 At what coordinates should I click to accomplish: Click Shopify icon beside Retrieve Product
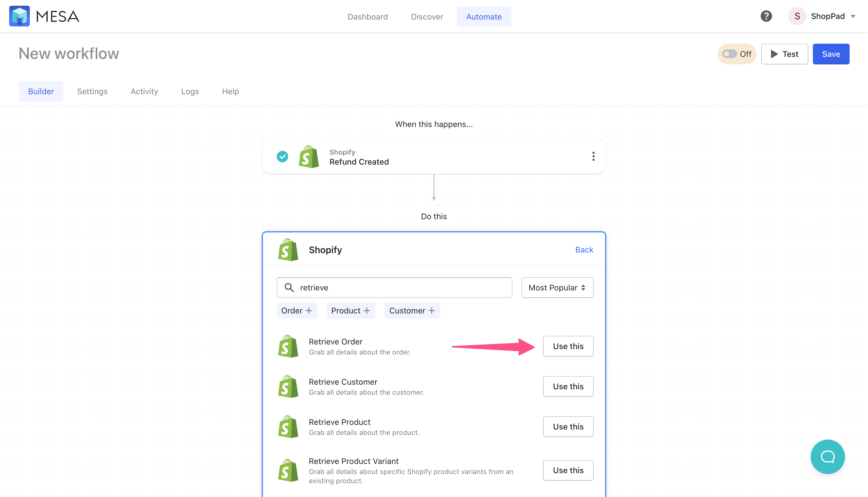(x=288, y=427)
